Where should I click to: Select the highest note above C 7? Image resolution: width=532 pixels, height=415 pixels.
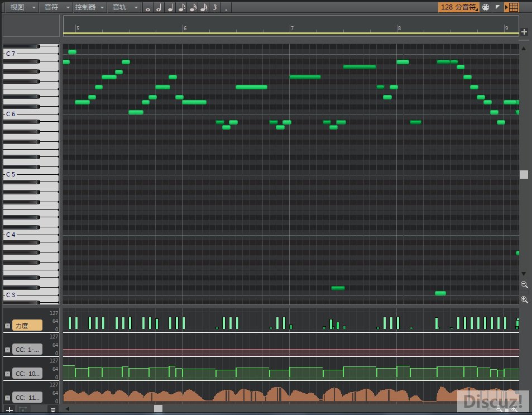pyautogui.click(x=72, y=52)
